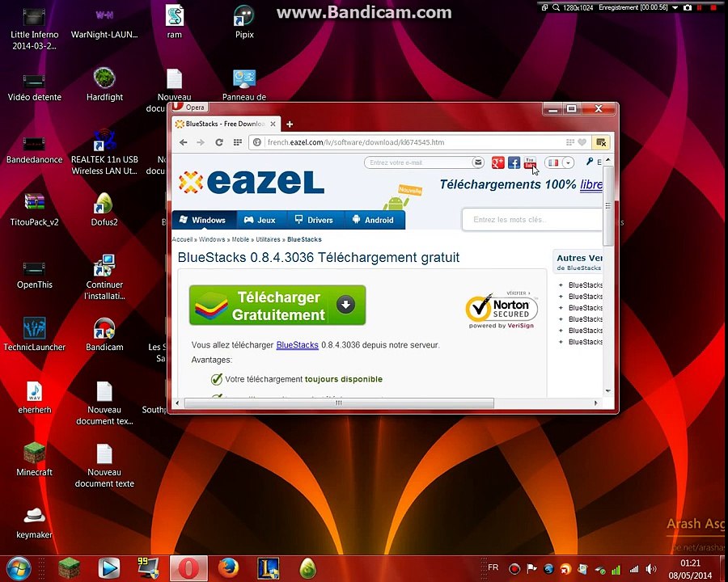The width and height of the screenshot is (728, 582).
Task: Click the FR language indicator in taskbar
Action: (x=493, y=567)
